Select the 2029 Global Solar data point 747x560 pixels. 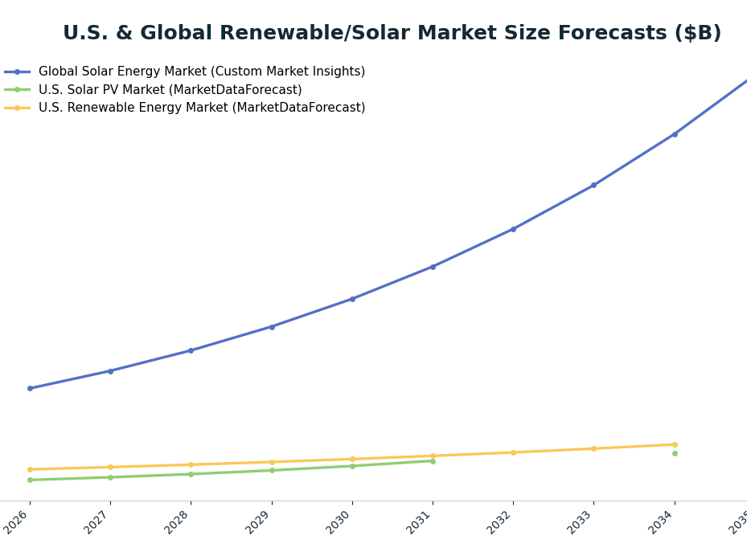[272, 327]
